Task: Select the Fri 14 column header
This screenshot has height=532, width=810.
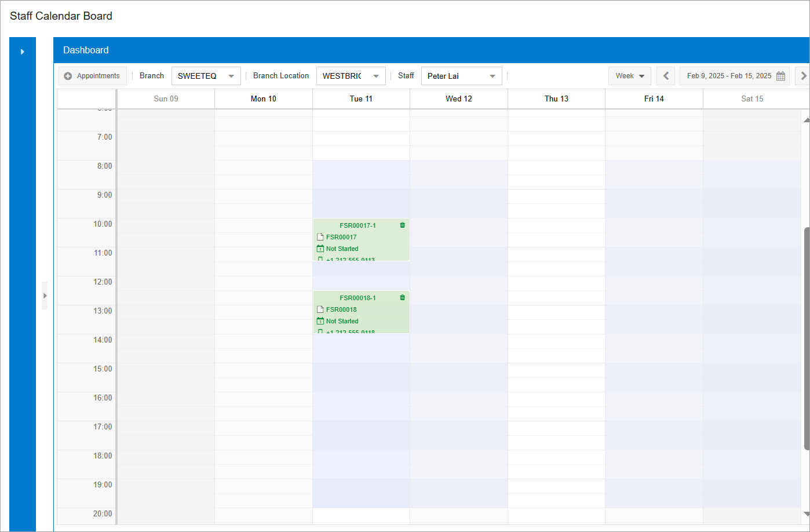Action: point(654,99)
